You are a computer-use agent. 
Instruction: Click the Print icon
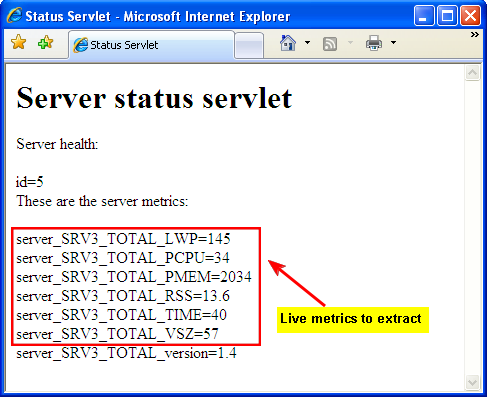tap(374, 43)
